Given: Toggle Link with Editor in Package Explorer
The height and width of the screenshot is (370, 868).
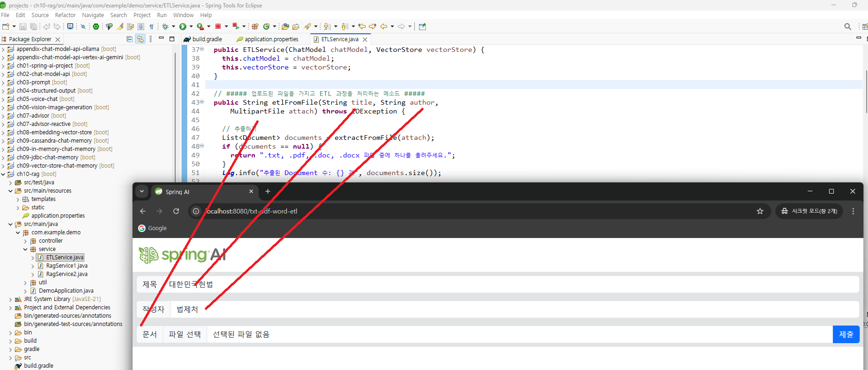Looking at the screenshot, I should 140,39.
